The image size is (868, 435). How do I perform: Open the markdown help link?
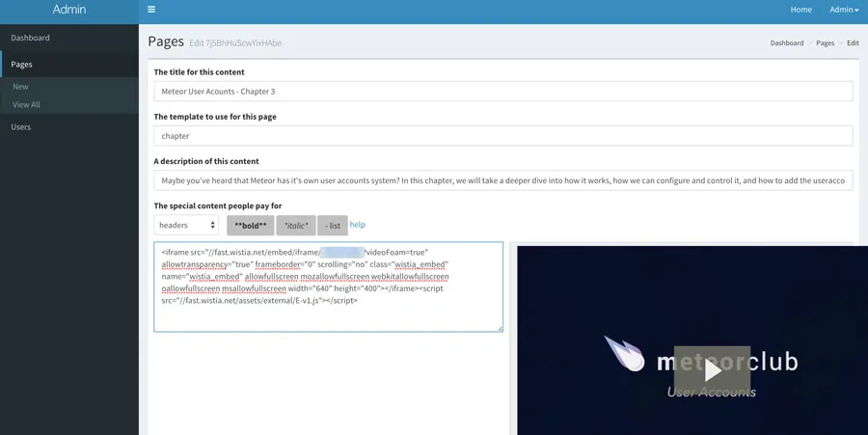(358, 224)
